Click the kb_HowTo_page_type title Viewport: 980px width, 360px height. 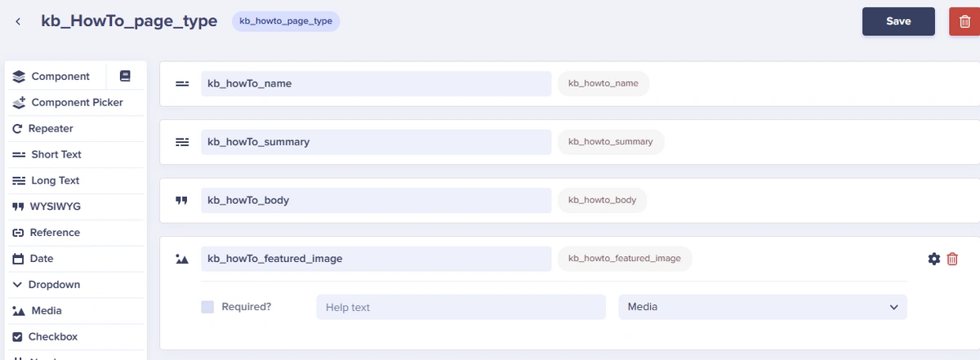(x=129, y=21)
